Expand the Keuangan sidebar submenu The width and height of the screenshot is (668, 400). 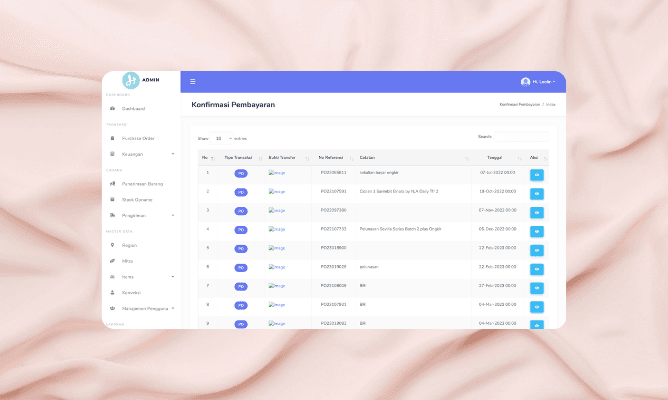(x=141, y=154)
